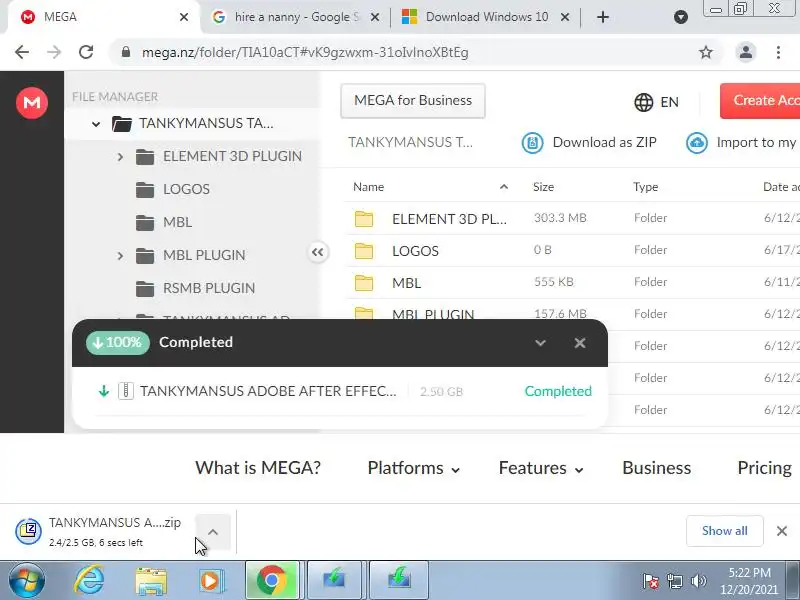Click the Action Center flag tray icon
Screen dimensions: 800x600
point(651,581)
